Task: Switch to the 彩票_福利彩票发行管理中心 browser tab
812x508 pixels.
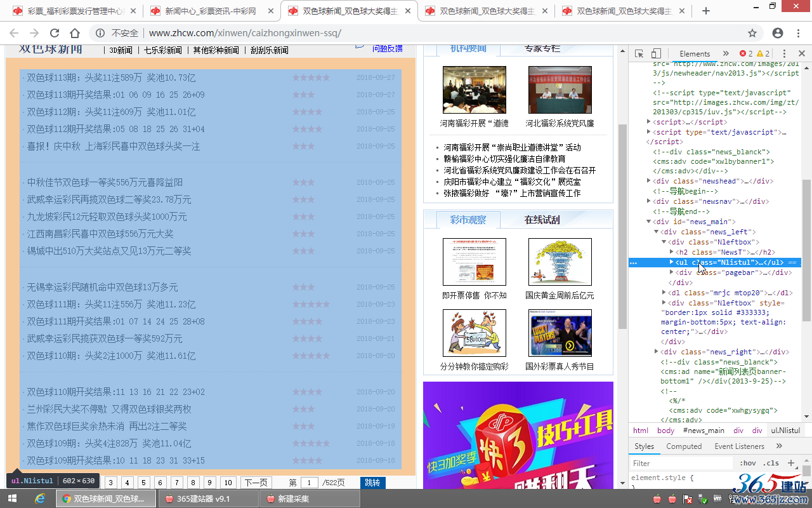Action: tap(73, 11)
